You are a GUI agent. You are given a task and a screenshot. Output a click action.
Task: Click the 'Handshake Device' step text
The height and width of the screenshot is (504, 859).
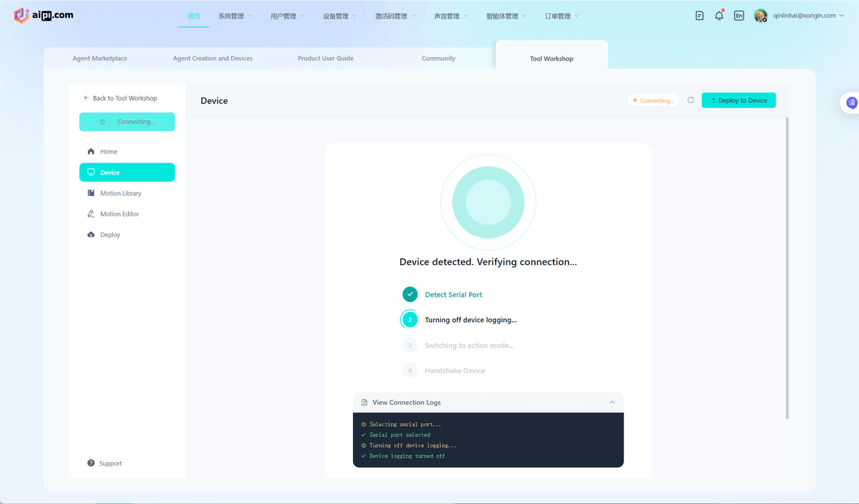[x=455, y=370]
